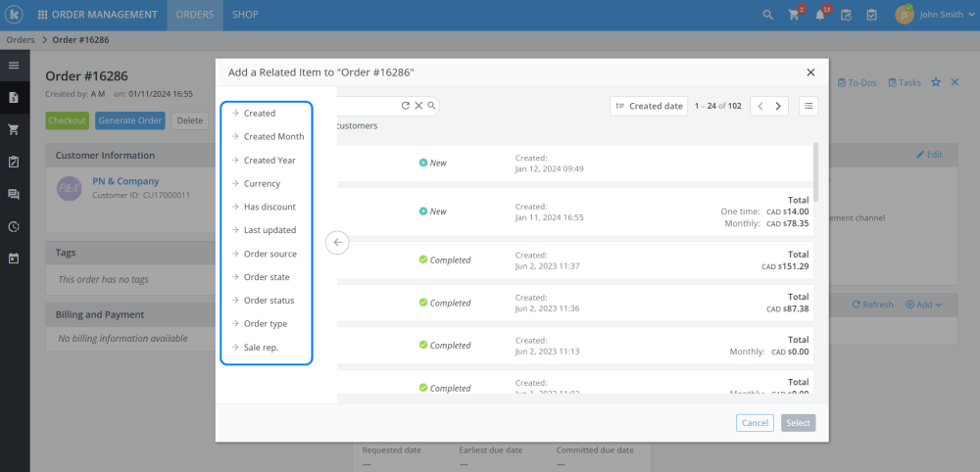Screen dimensions: 980x472
Task: Open the notifications bell
Action: 820,15
